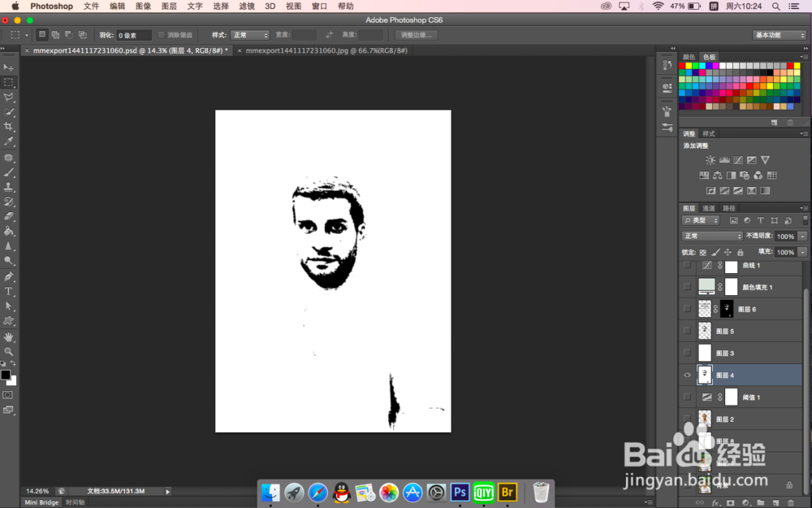
Task: Open the 选择 menu
Action: pos(221,7)
